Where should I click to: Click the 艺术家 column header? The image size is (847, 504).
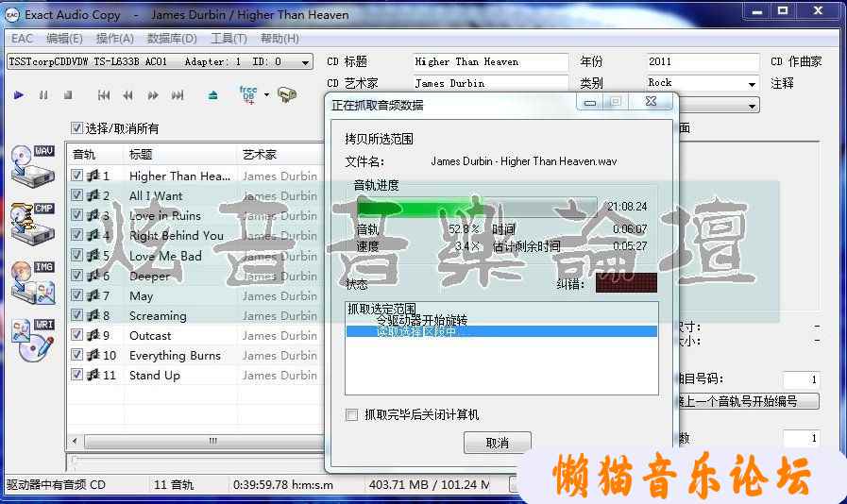(x=280, y=155)
